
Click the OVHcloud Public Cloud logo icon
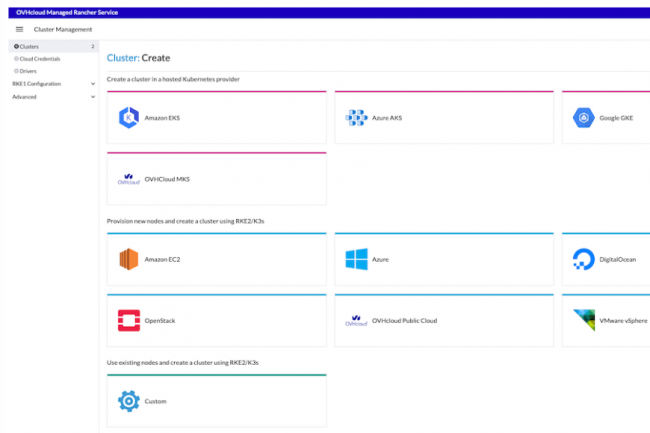click(357, 320)
